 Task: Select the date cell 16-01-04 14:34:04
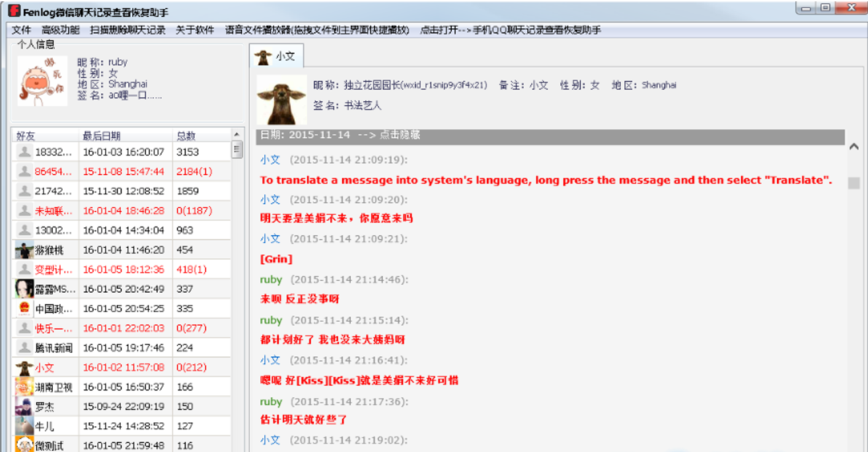[124, 230]
